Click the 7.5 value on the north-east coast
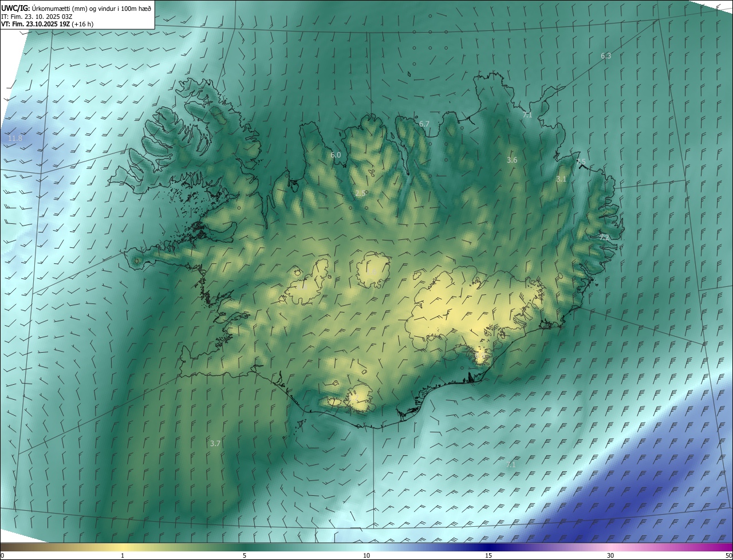Image resolution: width=733 pixels, height=560 pixels. (581, 161)
